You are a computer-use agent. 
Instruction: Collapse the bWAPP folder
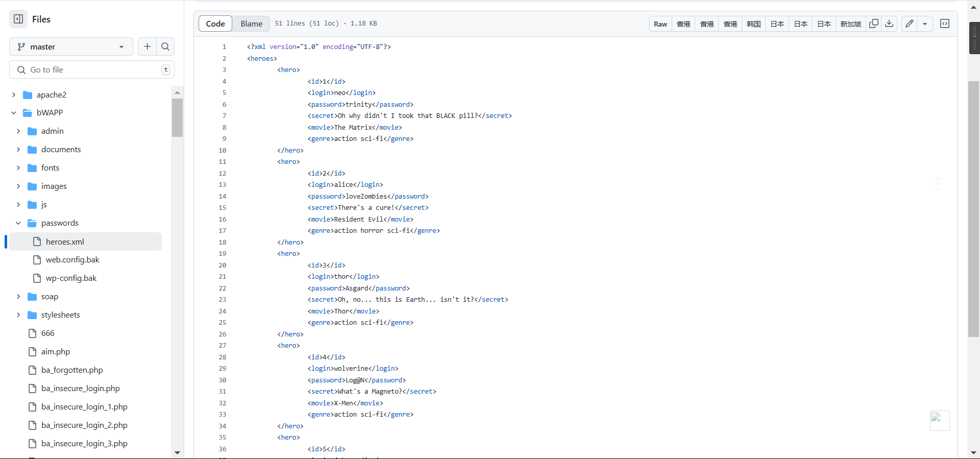coord(14,113)
